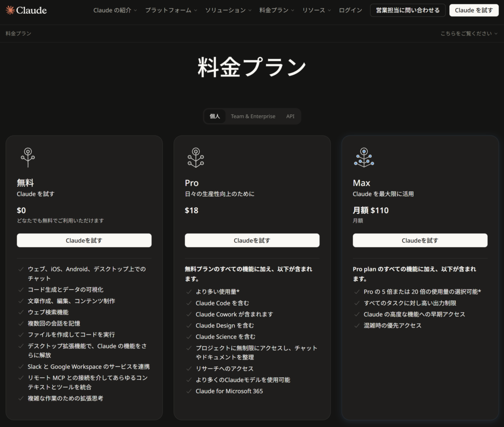504x427 pixels.
Task: Click the より多い使用量* feature text
Action: click(x=218, y=292)
